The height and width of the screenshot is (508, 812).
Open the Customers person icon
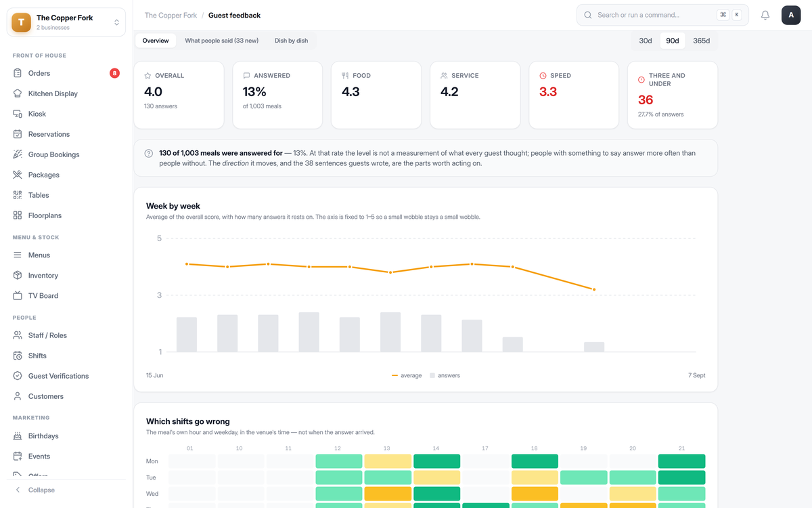18,396
